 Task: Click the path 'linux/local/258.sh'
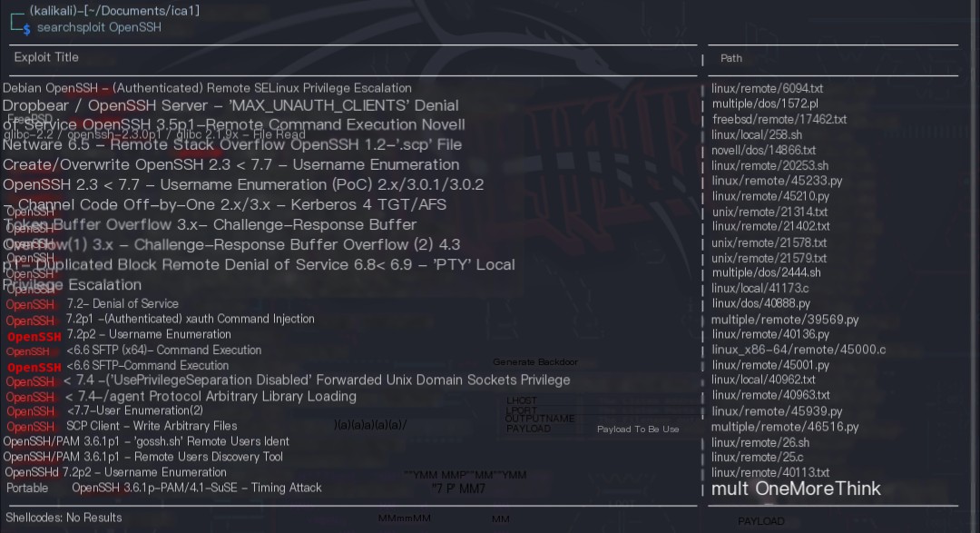[756, 135]
